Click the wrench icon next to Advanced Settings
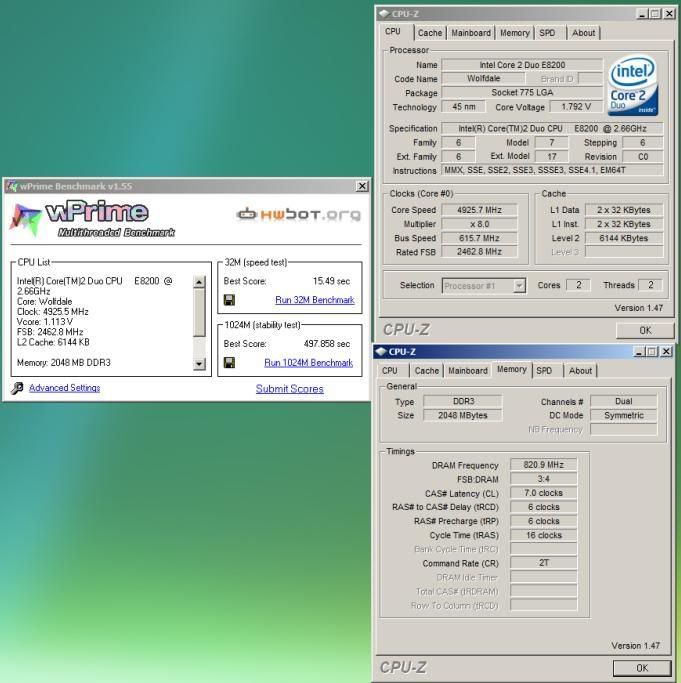 pyautogui.click(x=17, y=388)
